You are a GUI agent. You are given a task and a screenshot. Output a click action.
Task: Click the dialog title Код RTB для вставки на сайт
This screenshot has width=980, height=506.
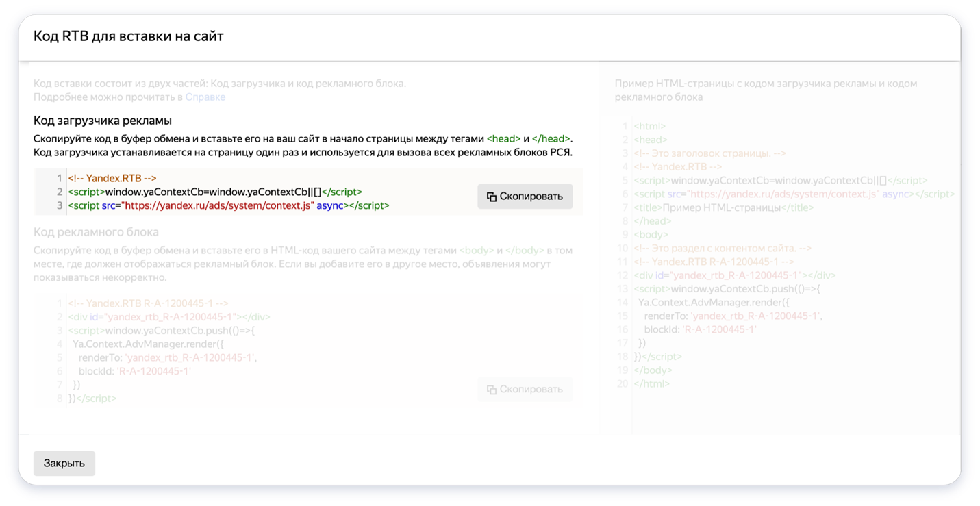pos(129,36)
